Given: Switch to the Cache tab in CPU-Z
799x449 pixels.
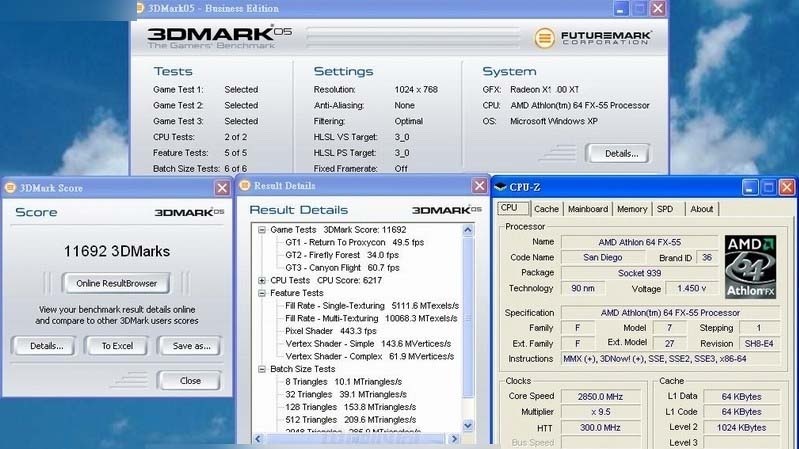Looking at the screenshot, I should pos(546,209).
